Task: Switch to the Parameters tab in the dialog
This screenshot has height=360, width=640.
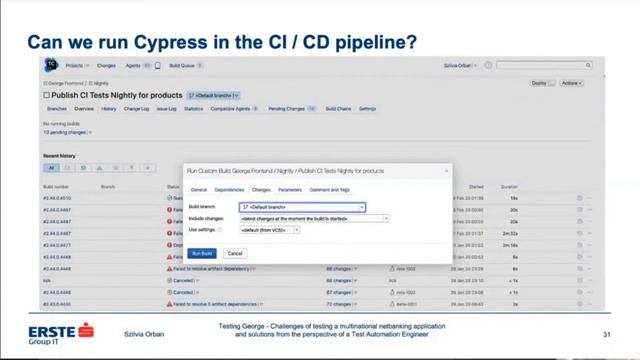Action: point(290,190)
